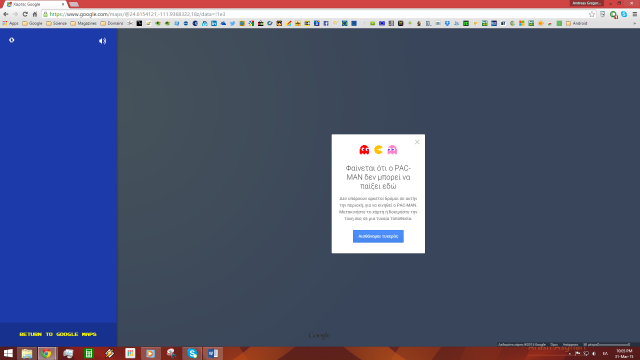640x360 pixels.
Task: Open the Chrome hamburger menu
Action: coord(635,14)
